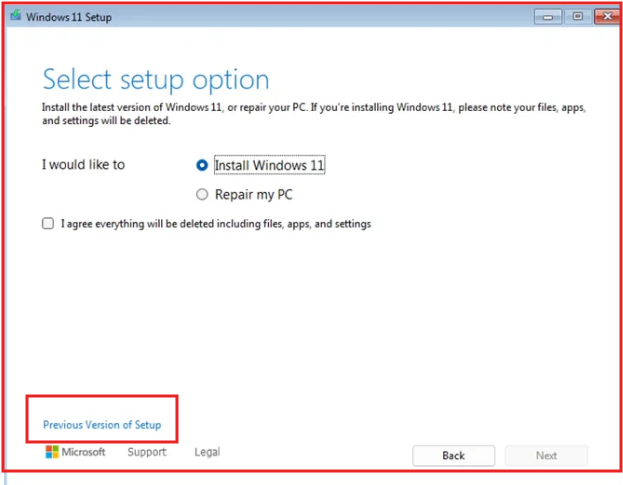
Task: Click the Windows 11 Setup title bar icon
Action: [15, 15]
